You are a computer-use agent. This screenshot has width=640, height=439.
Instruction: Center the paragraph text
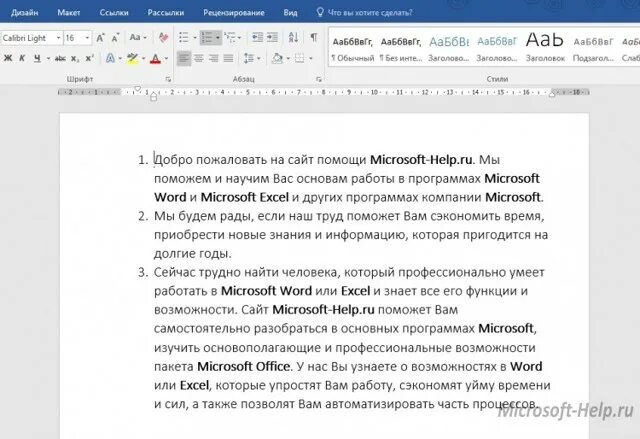click(199, 58)
